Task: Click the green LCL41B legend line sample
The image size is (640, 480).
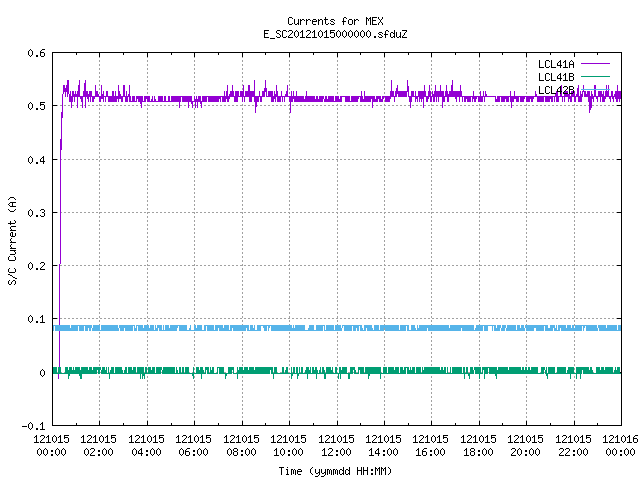Action: (595, 76)
